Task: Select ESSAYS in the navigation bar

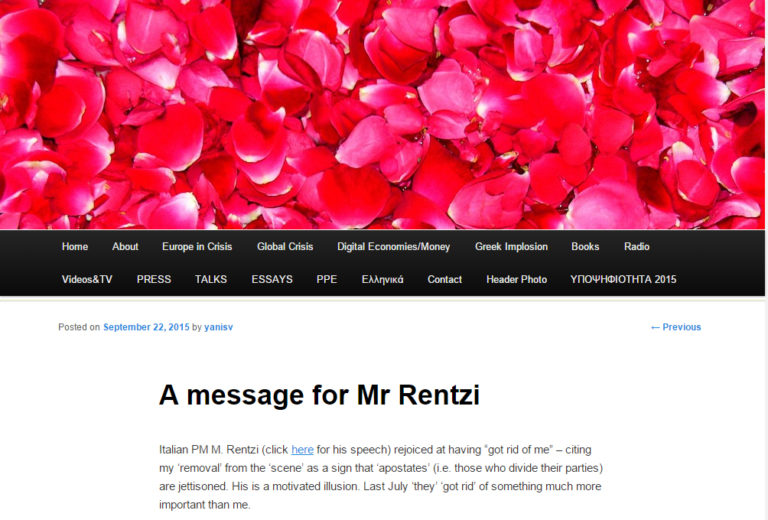Action: point(272,280)
